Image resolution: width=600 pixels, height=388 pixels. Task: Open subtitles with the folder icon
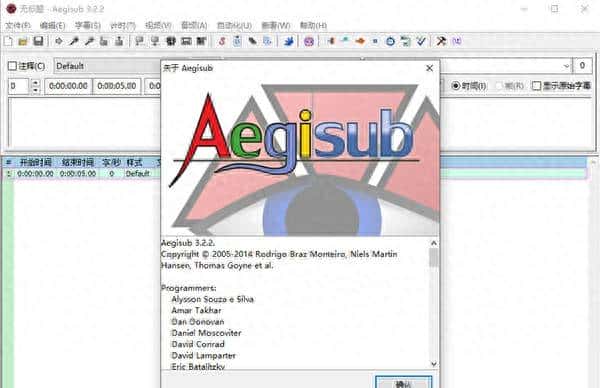23,41
